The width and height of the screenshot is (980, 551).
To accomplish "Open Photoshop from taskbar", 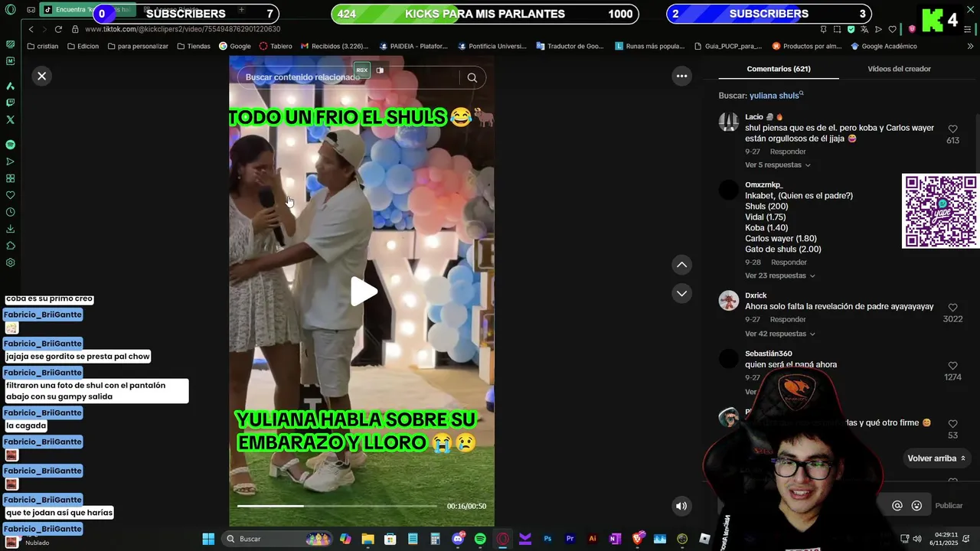I will click(x=547, y=539).
